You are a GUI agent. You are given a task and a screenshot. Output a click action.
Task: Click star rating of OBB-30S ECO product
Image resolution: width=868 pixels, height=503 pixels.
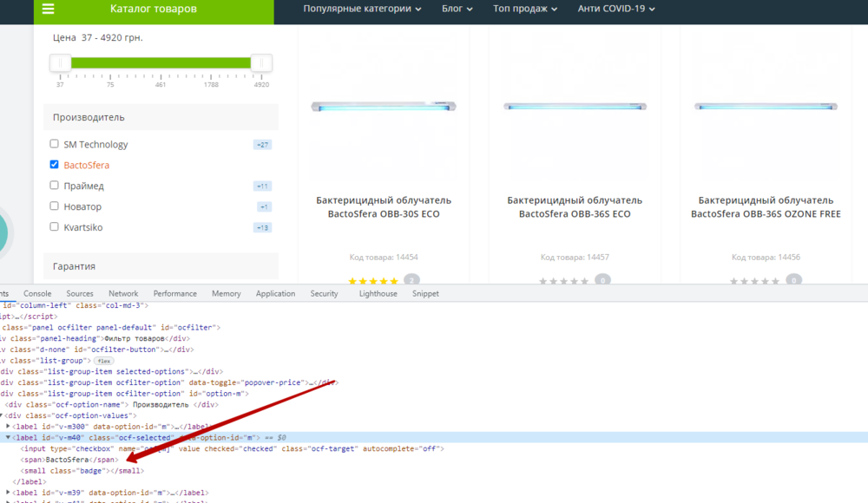pos(373,282)
